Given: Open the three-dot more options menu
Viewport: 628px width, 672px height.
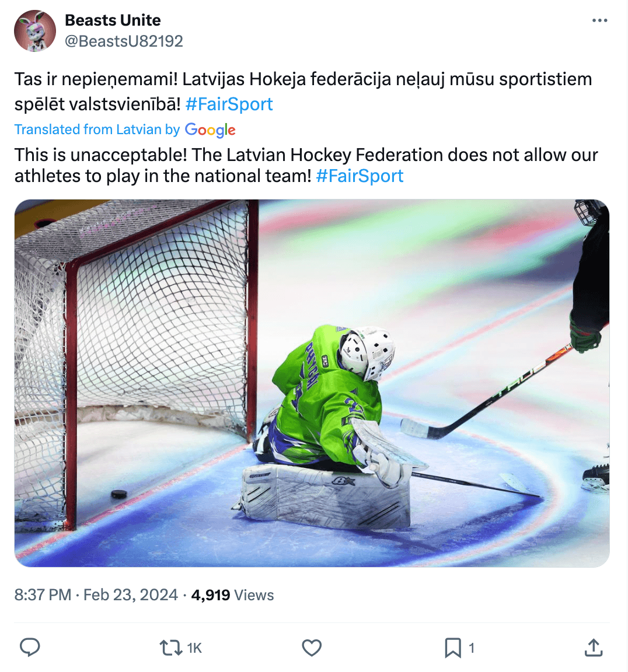Looking at the screenshot, I should point(599,20).
